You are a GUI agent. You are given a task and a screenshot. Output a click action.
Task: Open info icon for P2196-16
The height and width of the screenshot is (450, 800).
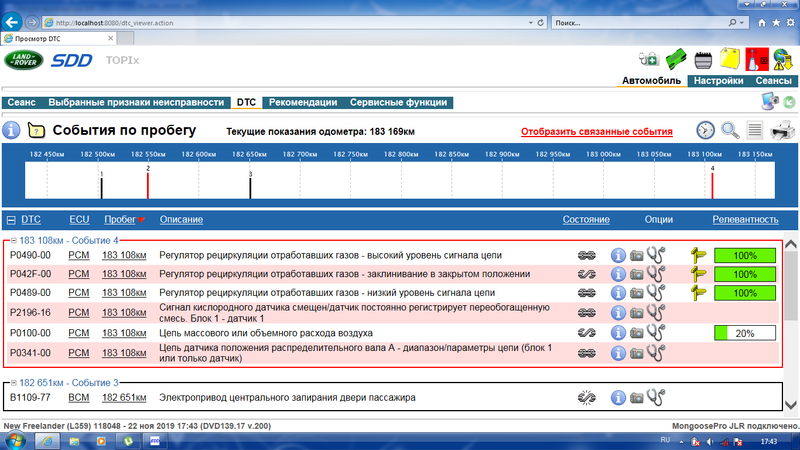click(x=618, y=313)
